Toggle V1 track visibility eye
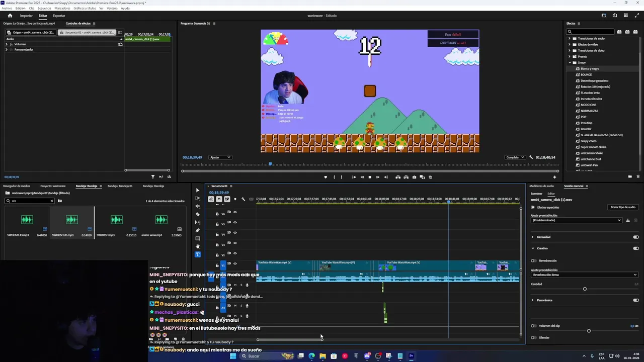Viewport: 644px width, 362px height. [x=234, y=263]
